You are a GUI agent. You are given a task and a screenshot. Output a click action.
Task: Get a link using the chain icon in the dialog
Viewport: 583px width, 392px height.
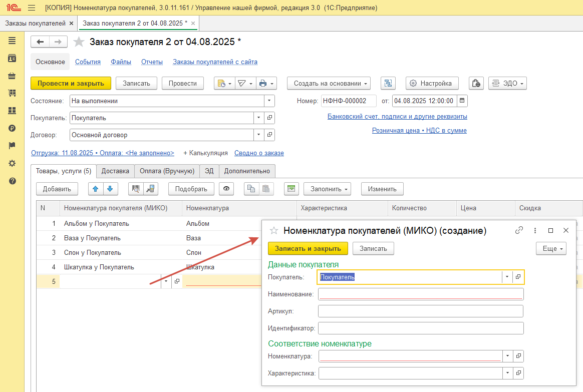tap(519, 230)
